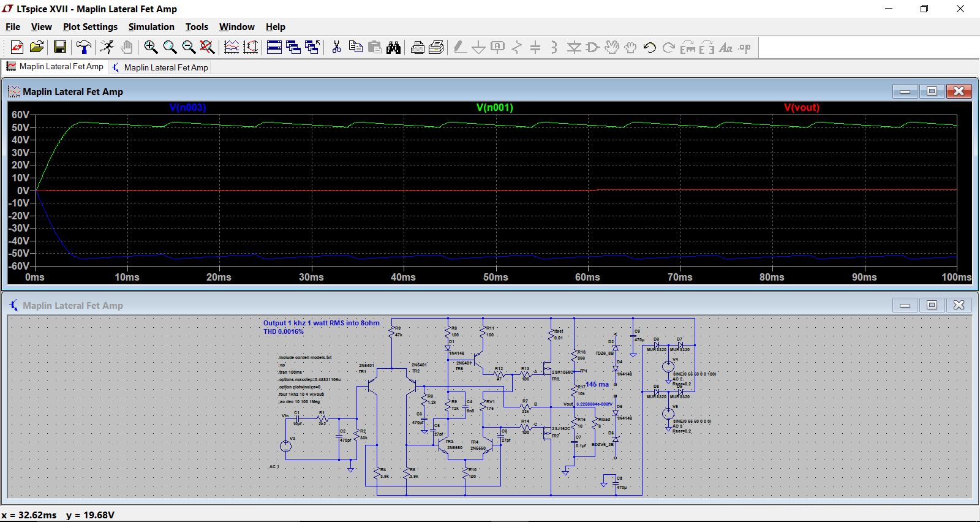Halt simulation using the hand icon
This screenshot has width=980, height=522.
127,47
